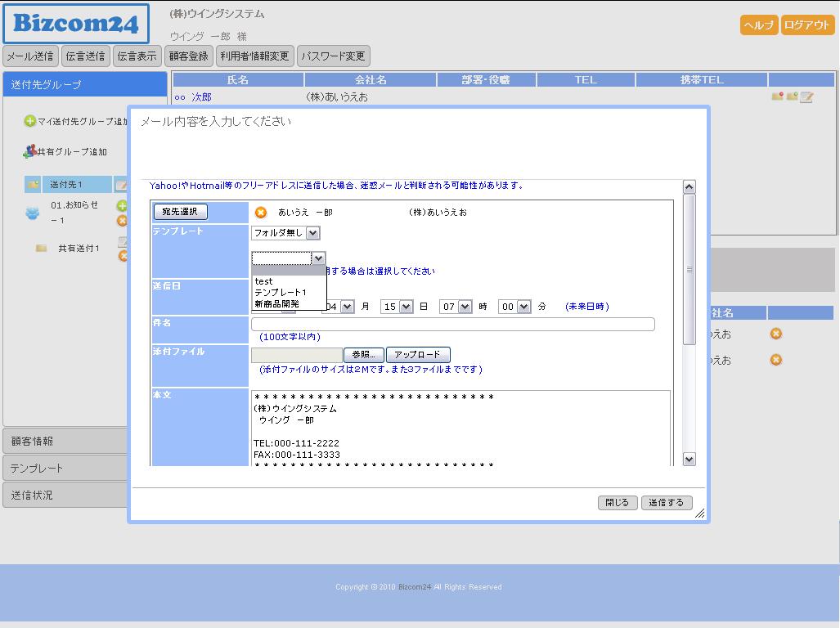The image size is (840, 628).
Task: Open the フォルダ無し folder dropdown
Action: (x=285, y=233)
